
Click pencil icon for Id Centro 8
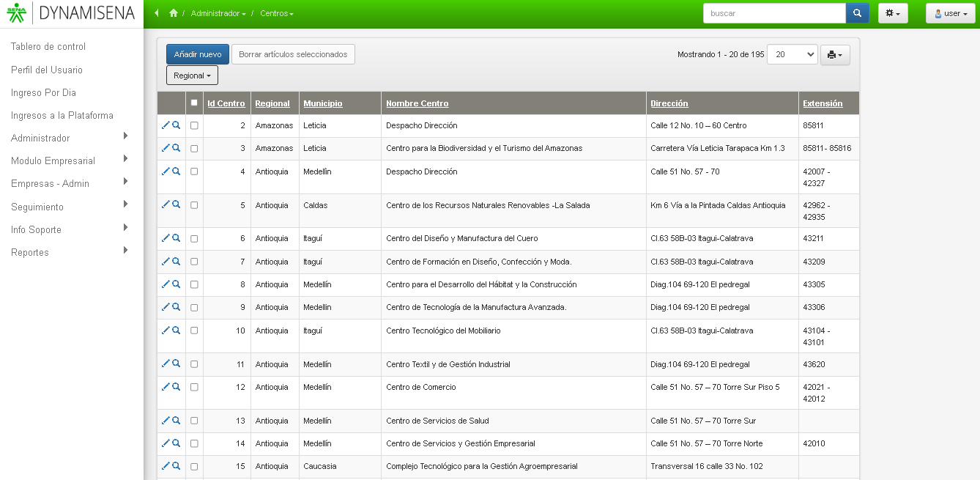click(x=166, y=284)
